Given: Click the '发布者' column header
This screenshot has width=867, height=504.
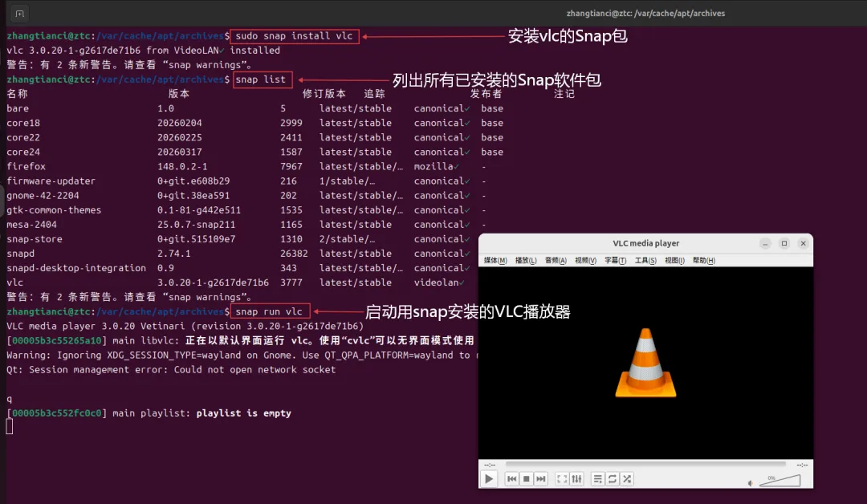Looking at the screenshot, I should coord(486,94).
